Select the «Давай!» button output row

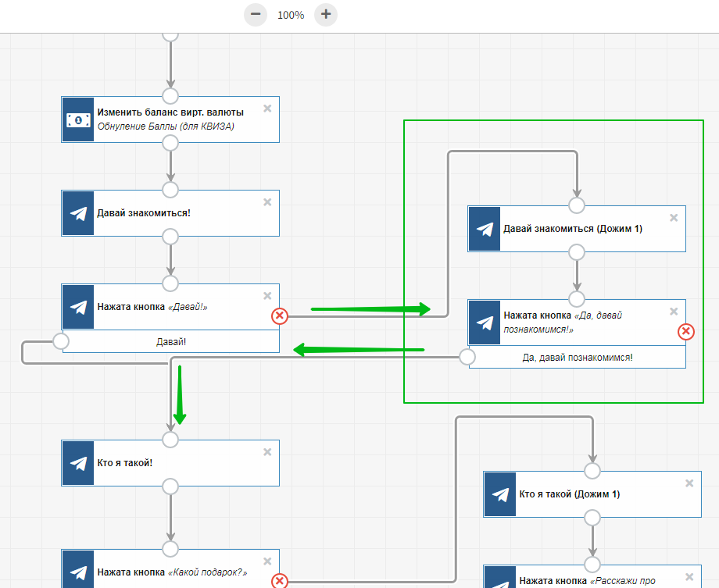(170, 341)
